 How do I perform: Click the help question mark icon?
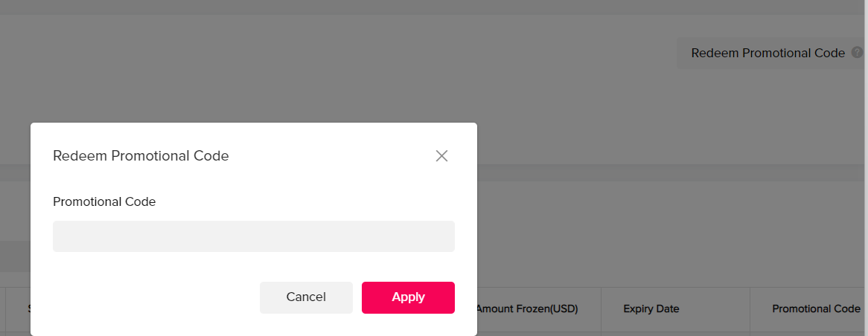tap(857, 53)
